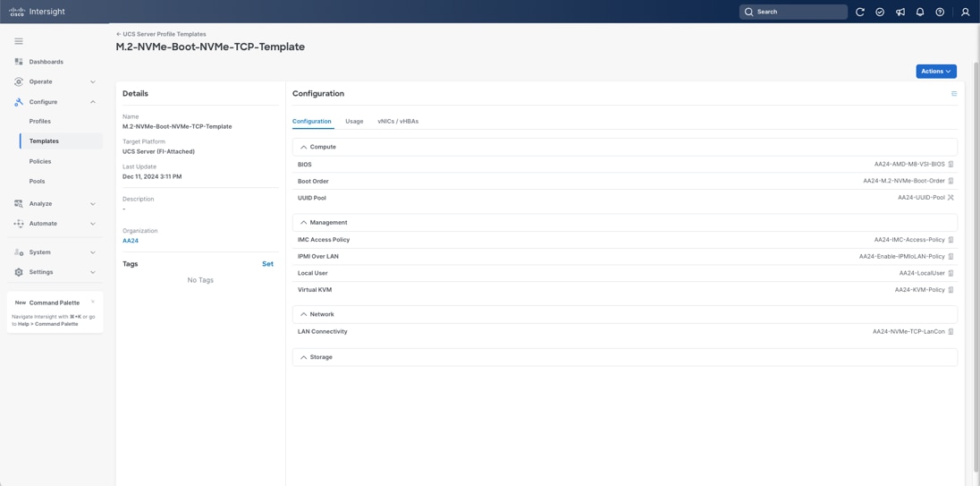980x486 pixels.
Task: Click the UCS Server (FI-Attached) platform text
Action: point(159,151)
